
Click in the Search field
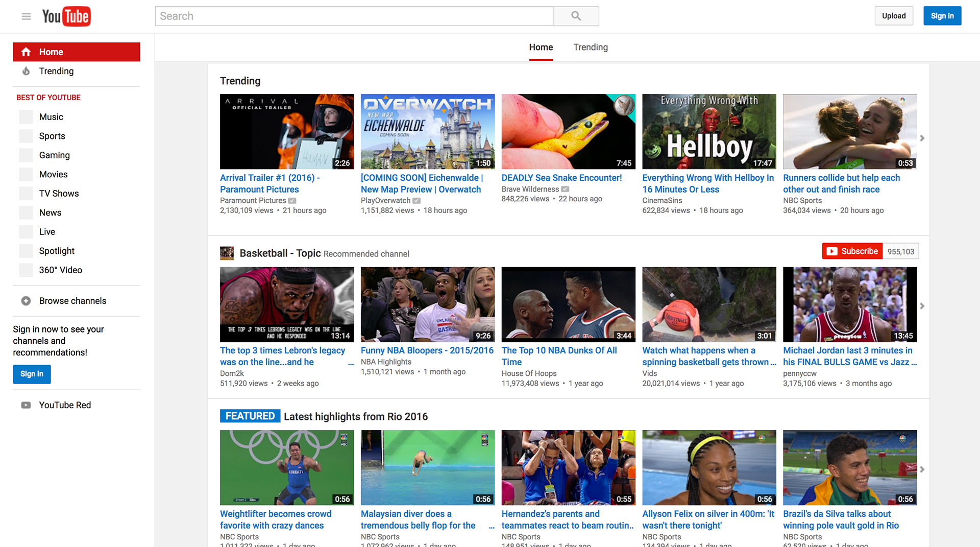[x=354, y=16]
